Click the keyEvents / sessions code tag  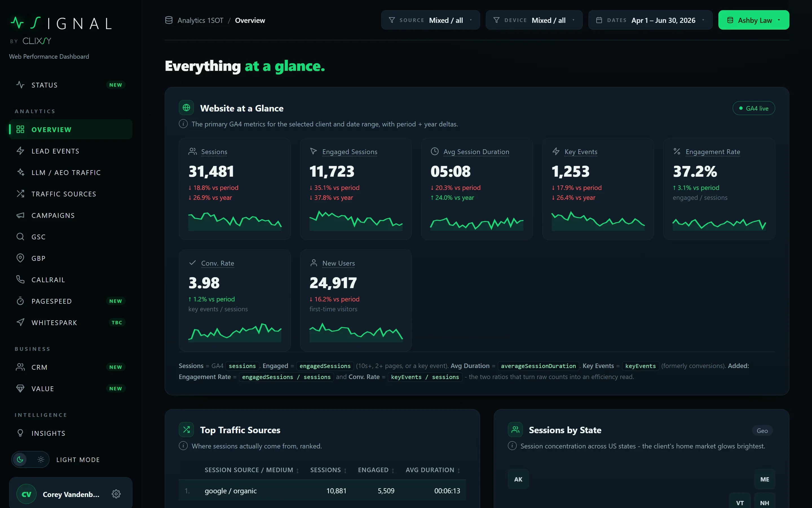point(425,377)
